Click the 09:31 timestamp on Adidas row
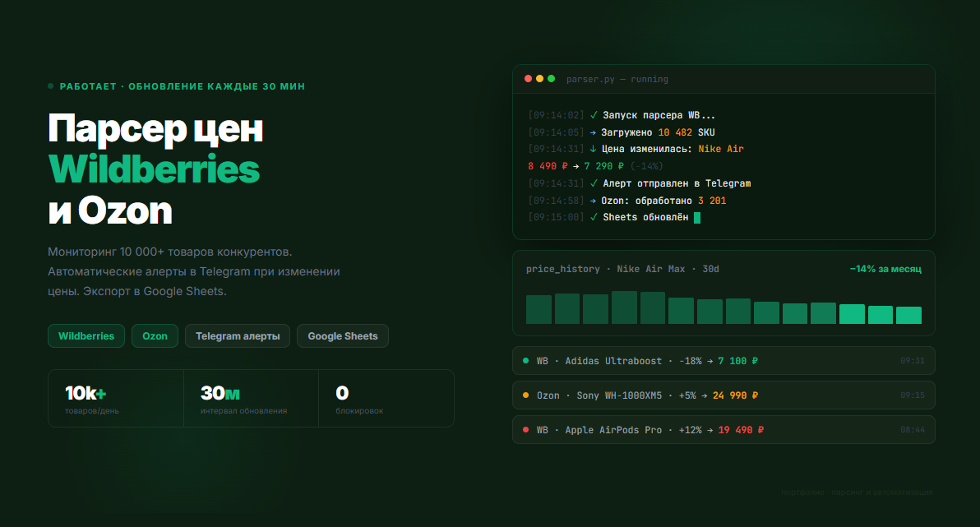Image resolution: width=980 pixels, height=527 pixels. click(x=912, y=361)
